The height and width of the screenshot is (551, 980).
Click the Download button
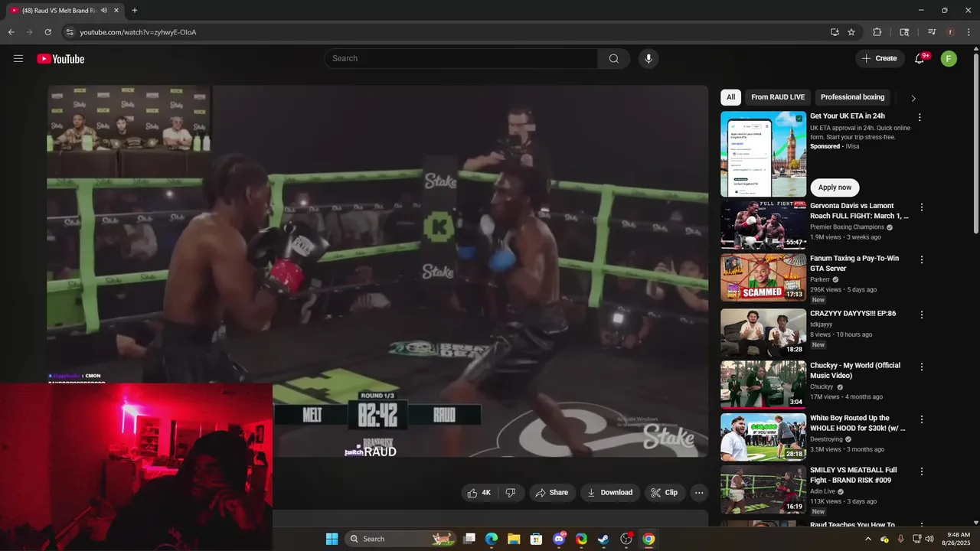coord(610,493)
